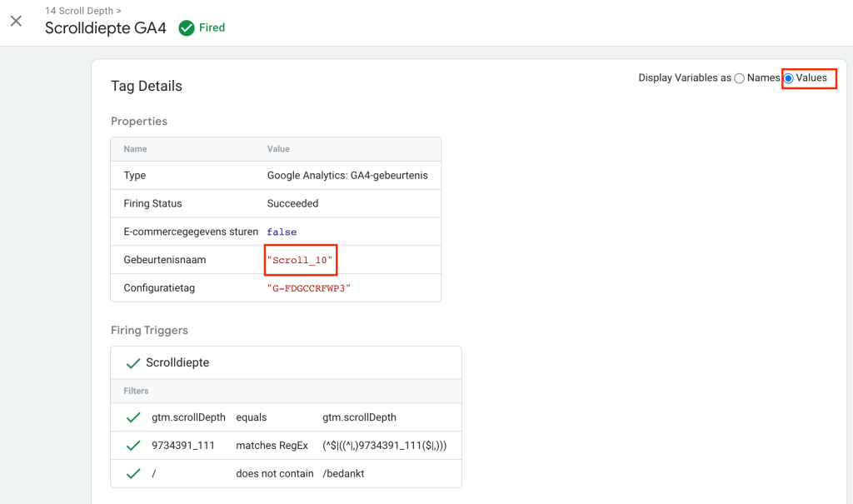Click the Value column header
This screenshot has height=504, width=853.
coord(278,149)
